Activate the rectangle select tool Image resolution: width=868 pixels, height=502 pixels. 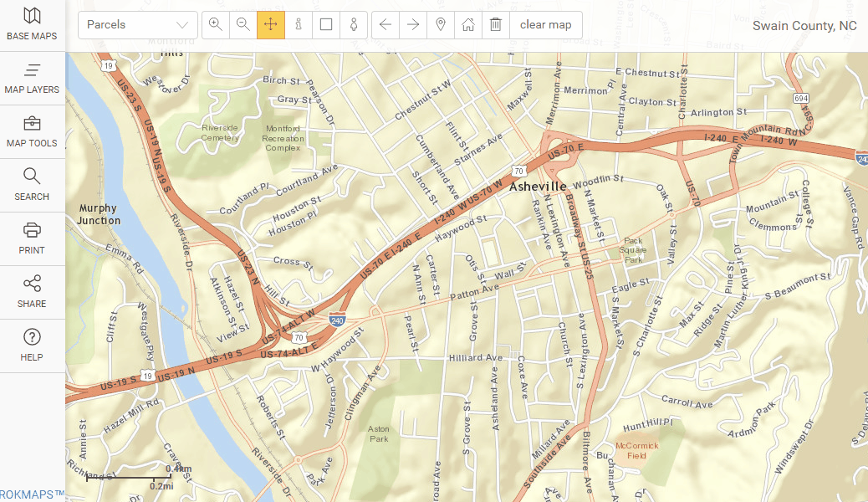326,24
